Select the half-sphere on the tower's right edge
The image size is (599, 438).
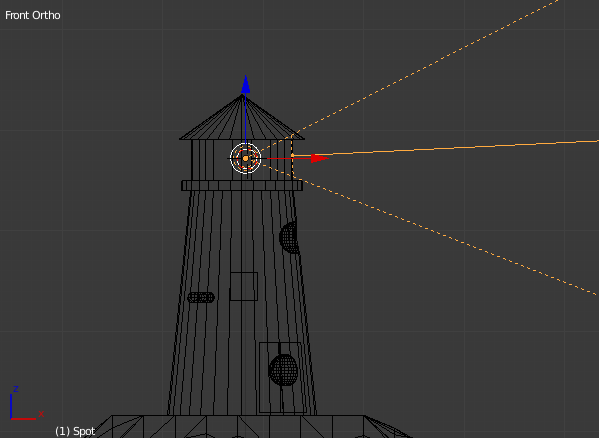(x=289, y=238)
